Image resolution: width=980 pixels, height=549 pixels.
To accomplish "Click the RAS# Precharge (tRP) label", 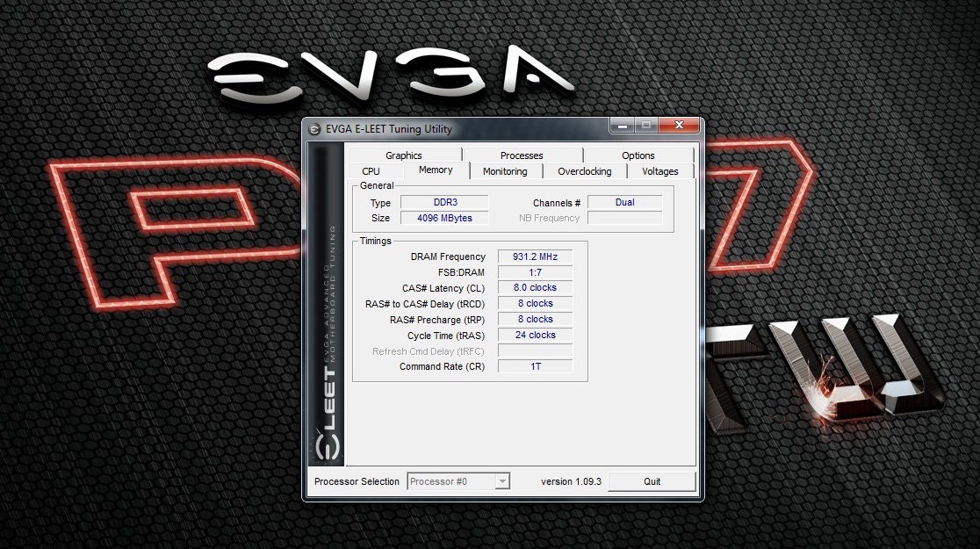I will click(x=437, y=320).
